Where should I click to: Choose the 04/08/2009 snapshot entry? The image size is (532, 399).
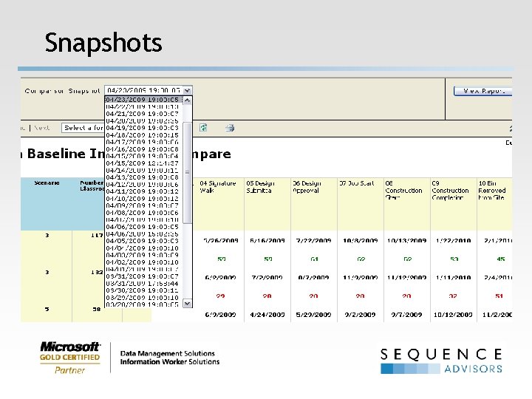point(144,213)
